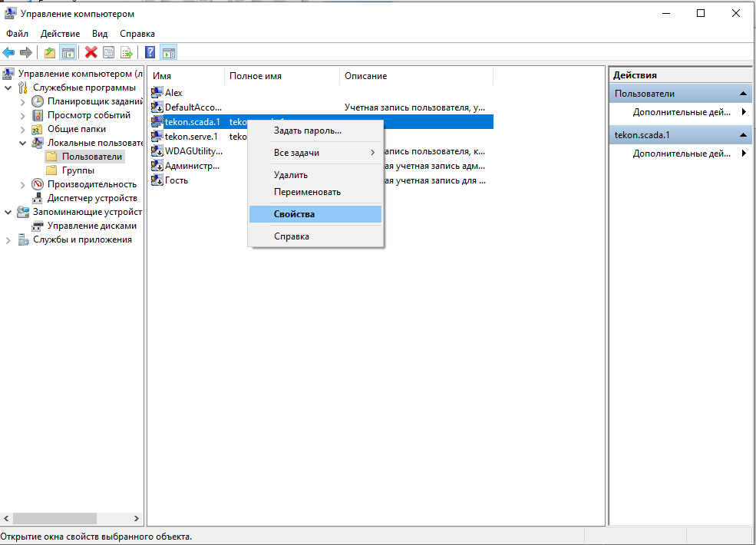The height and width of the screenshot is (545, 756).
Task: Click right arrow of tree horizontal scrollbar
Action: [x=137, y=519]
